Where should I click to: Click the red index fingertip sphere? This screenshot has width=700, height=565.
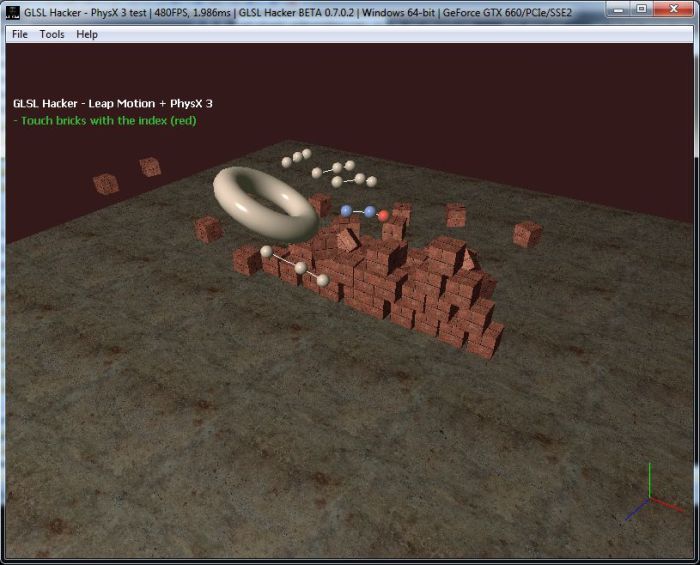tap(383, 216)
